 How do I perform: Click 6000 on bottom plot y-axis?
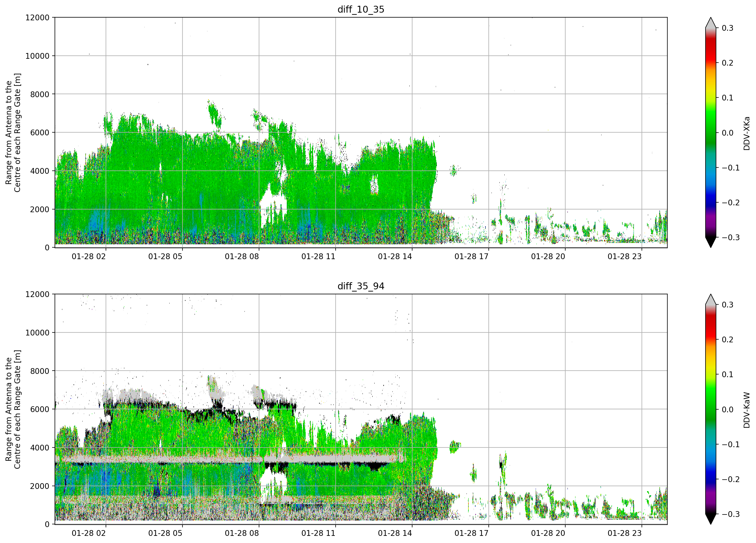tap(40, 409)
